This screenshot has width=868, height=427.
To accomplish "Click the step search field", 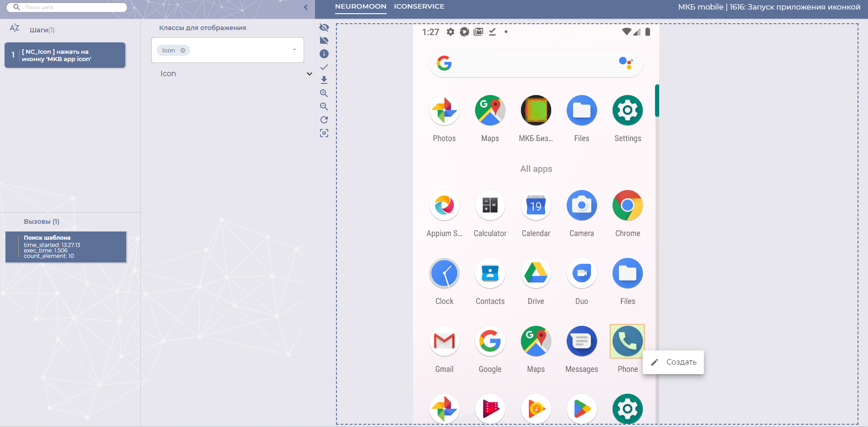I will (x=67, y=7).
